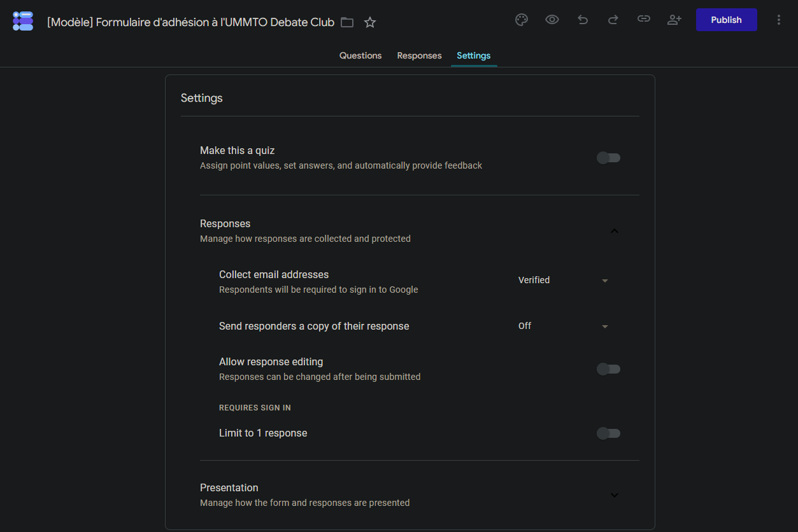Open Collect email addresses dropdown
The height and width of the screenshot is (532, 798).
[564, 280]
